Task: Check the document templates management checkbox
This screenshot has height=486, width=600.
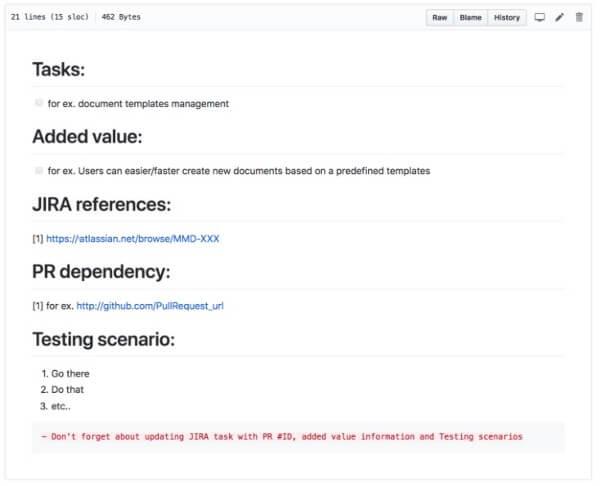Action: click(x=39, y=103)
